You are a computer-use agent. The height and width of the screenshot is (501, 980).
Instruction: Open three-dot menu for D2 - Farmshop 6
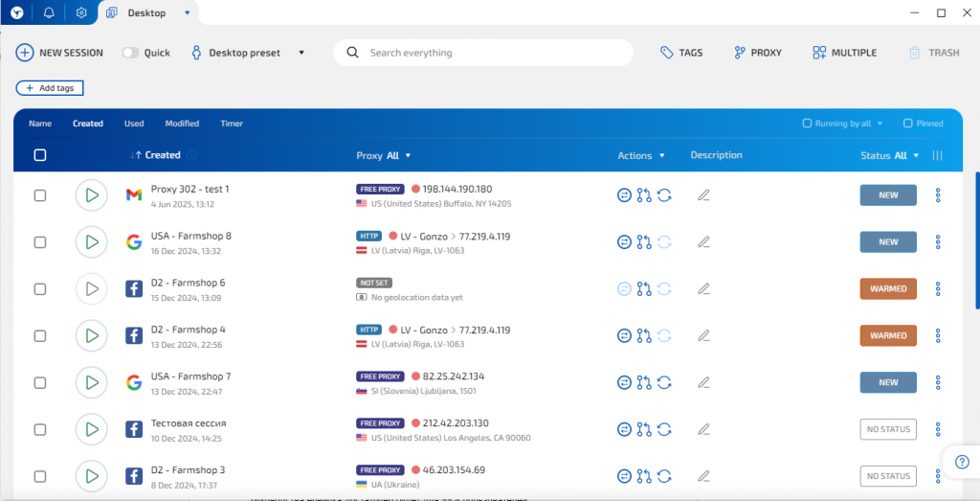[x=938, y=288]
